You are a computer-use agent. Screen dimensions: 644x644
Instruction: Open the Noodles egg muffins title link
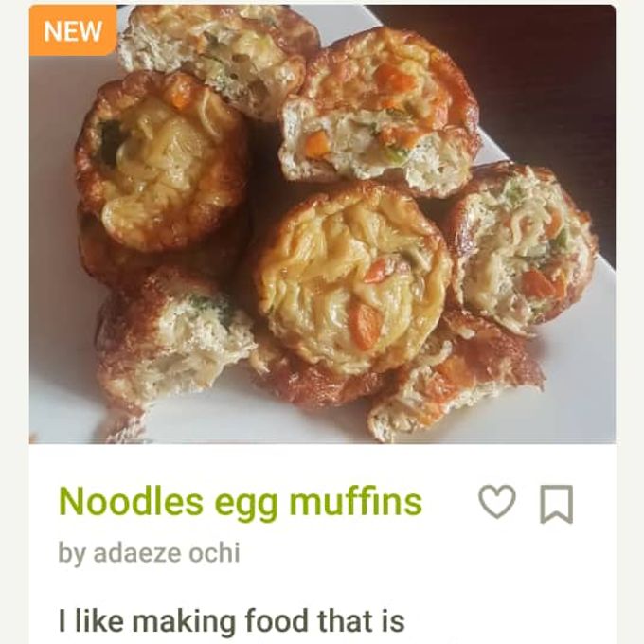(241, 503)
